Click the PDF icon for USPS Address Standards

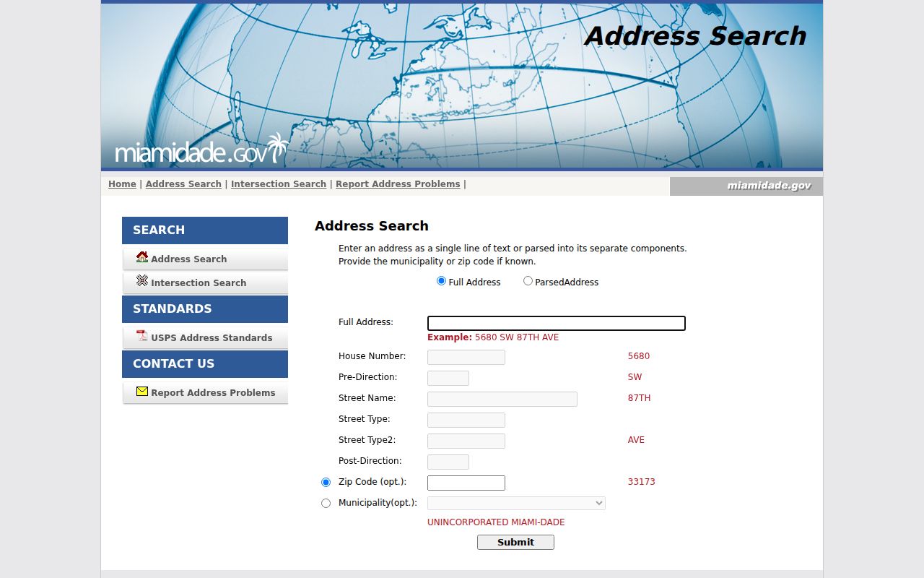tap(142, 336)
